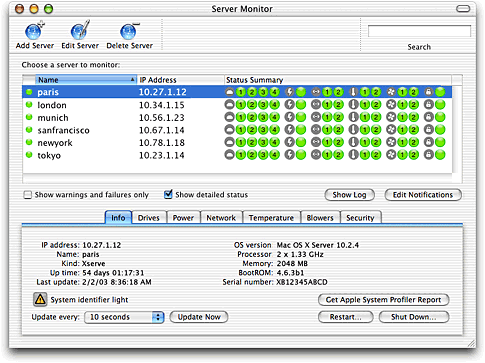Click Get Apple System Profiler Report button
The height and width of the screenshot is (363, 485).
click(383, 300)
